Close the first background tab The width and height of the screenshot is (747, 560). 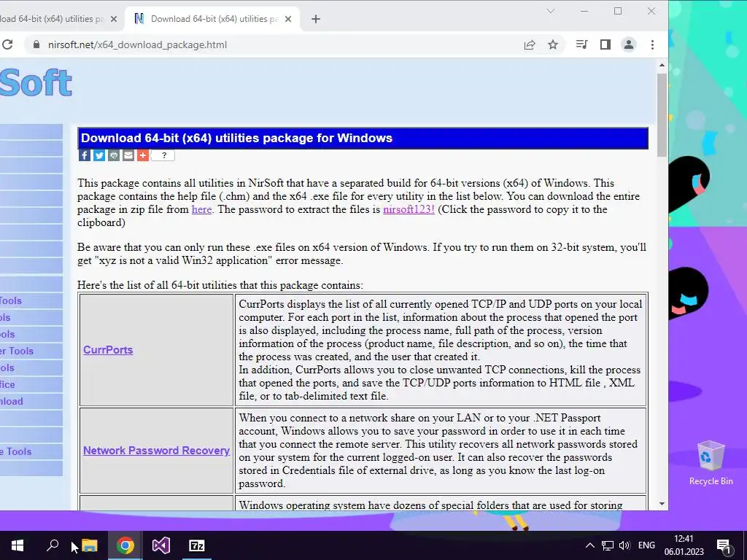113,19
